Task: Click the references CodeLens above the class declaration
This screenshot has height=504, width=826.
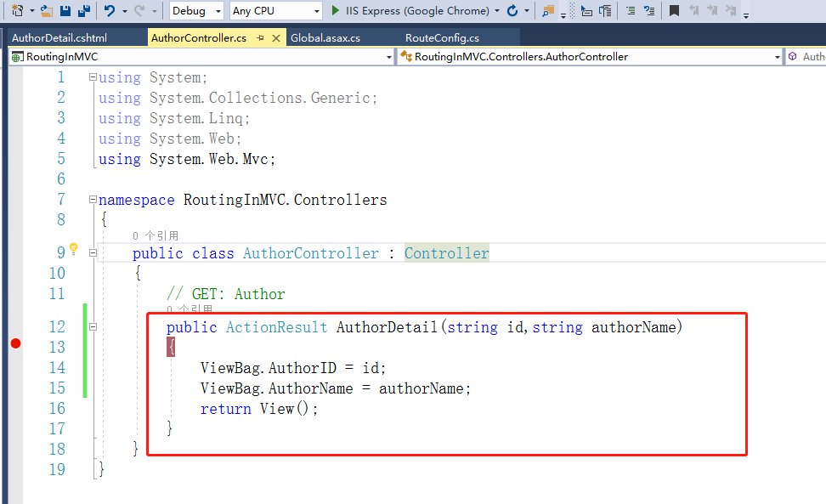Action: (156, 235)
